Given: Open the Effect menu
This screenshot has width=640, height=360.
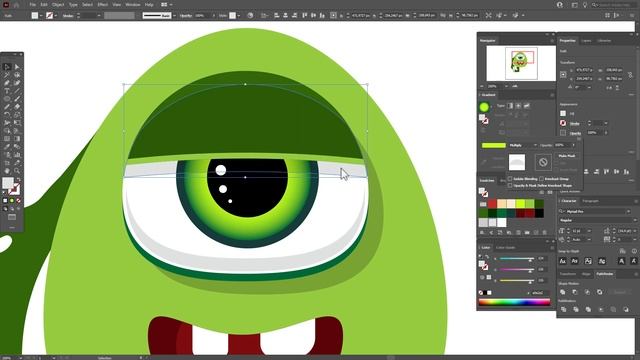Looking at the screenshot, I should tap(102, 4).
